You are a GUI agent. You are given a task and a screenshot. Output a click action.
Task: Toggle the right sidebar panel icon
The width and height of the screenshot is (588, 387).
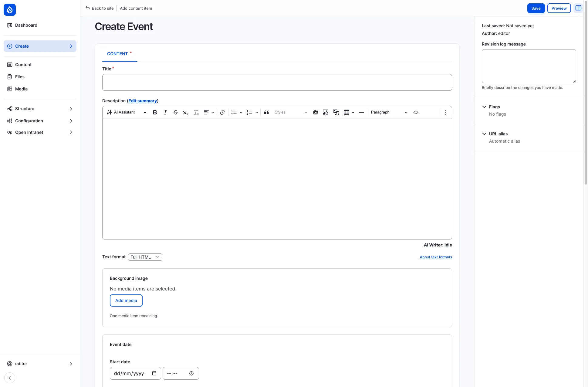pyautogui.click(x=579, y=8)
